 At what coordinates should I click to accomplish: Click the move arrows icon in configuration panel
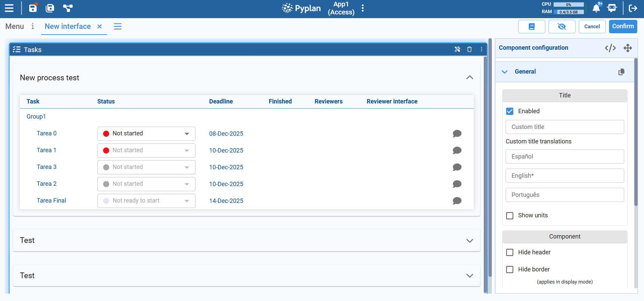coord(628,48)
